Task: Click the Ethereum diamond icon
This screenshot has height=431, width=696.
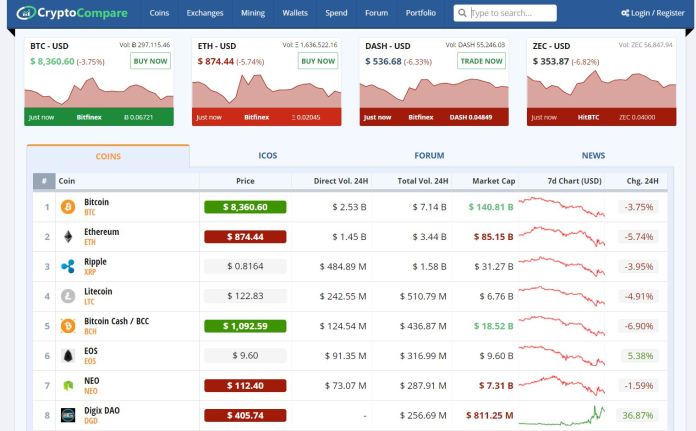Action: coord(68,237)
